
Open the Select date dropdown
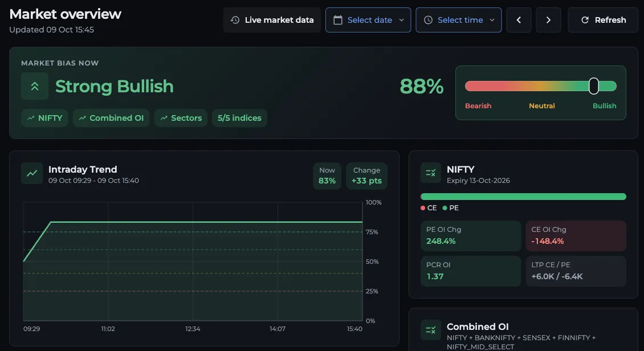coord(368,20)
